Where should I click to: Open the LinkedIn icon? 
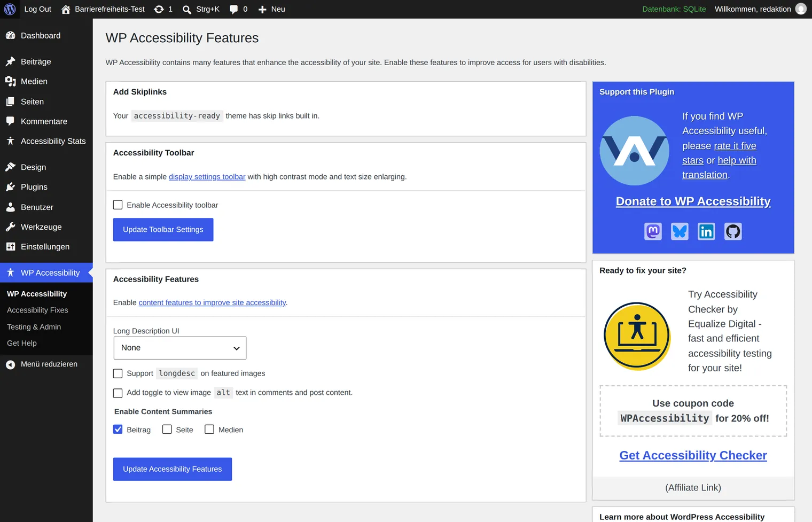coord(706,231)
